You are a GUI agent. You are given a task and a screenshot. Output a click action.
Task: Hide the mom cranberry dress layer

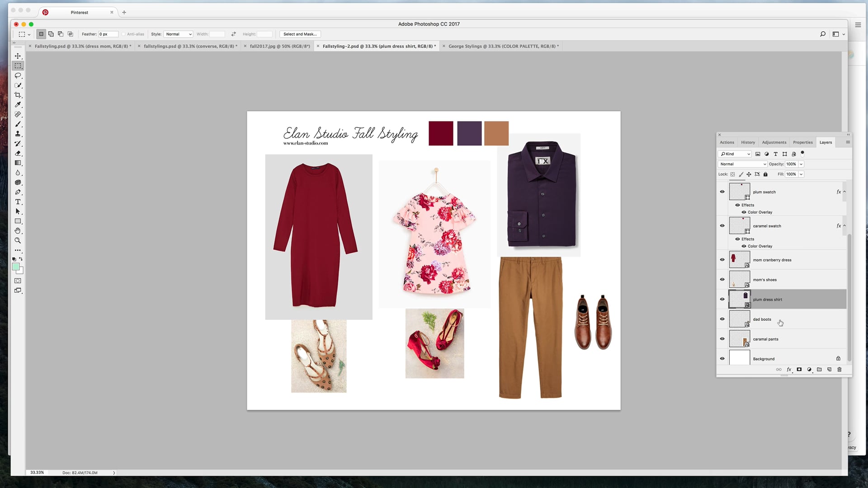coord(722,259)
